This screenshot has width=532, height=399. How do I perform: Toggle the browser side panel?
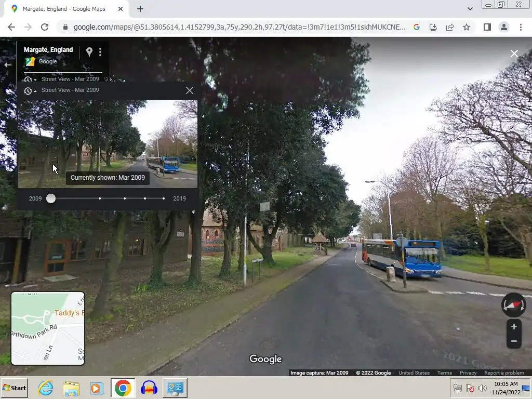(487, 27)
